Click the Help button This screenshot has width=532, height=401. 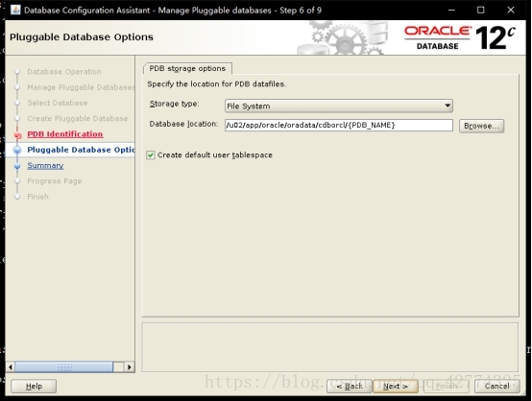click(x=34, y=386)
